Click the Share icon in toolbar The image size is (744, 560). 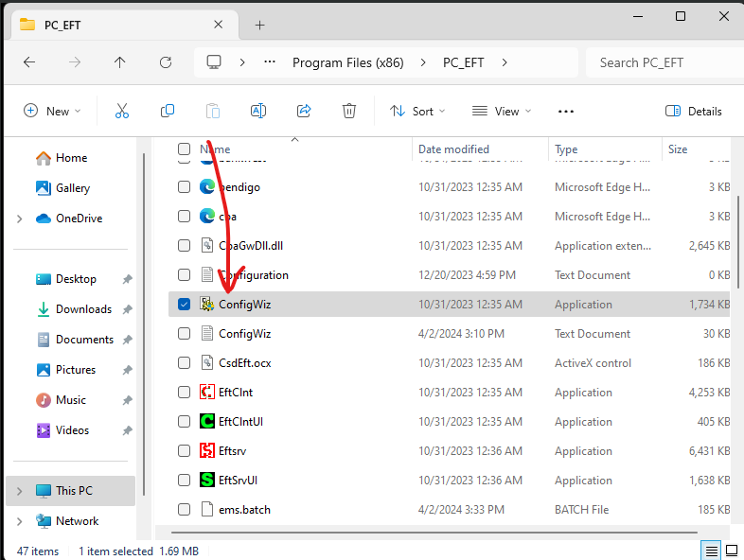click(304, 111)
